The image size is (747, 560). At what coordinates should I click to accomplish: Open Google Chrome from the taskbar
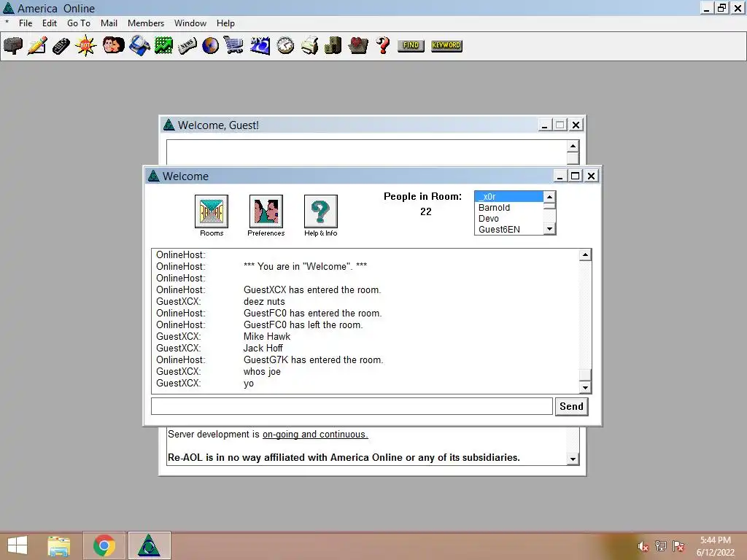coord(104,545)
